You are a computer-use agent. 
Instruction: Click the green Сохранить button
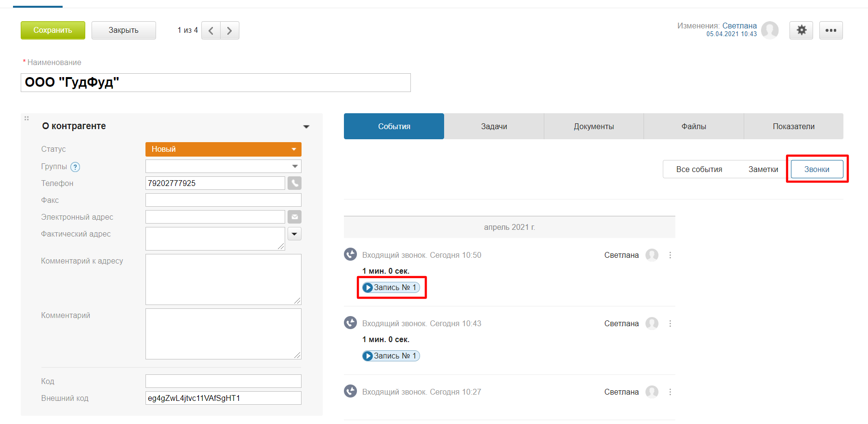click(x=53, y=30)
